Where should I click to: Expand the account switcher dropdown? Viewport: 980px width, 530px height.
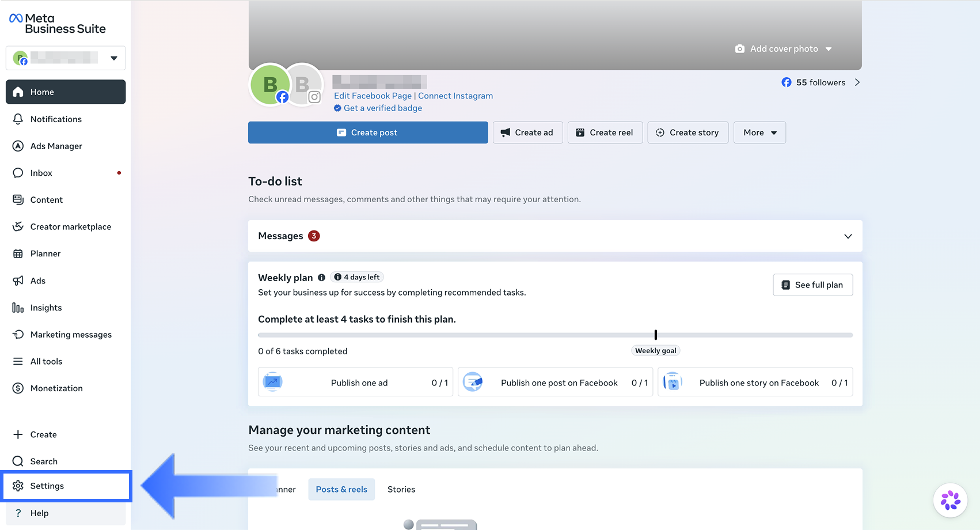click(66, 58)
